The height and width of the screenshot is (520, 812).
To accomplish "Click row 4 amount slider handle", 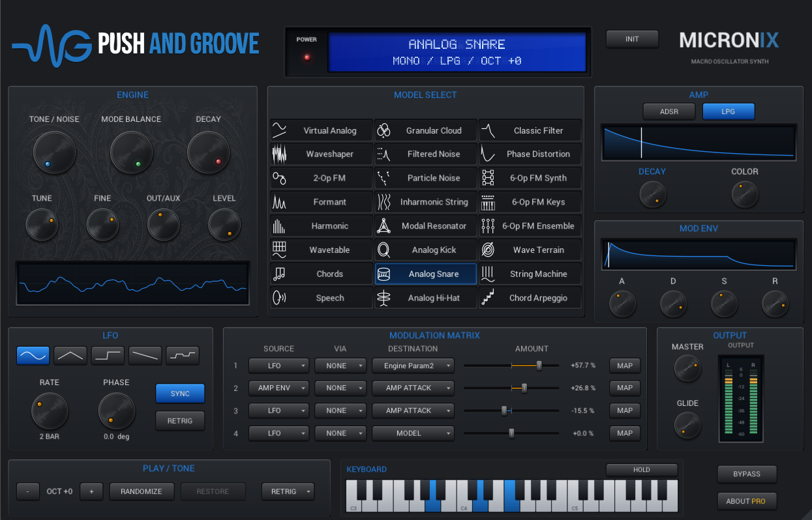I will pyautogui.click(x=511, y=433).
